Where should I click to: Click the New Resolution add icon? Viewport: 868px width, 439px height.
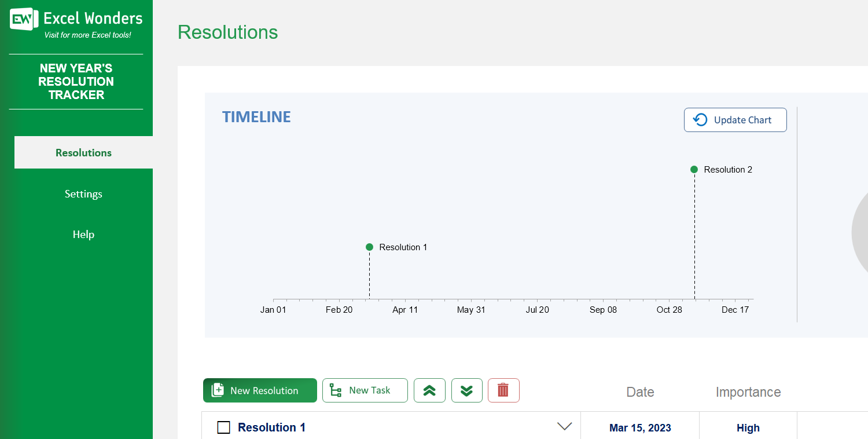[218, 390]
